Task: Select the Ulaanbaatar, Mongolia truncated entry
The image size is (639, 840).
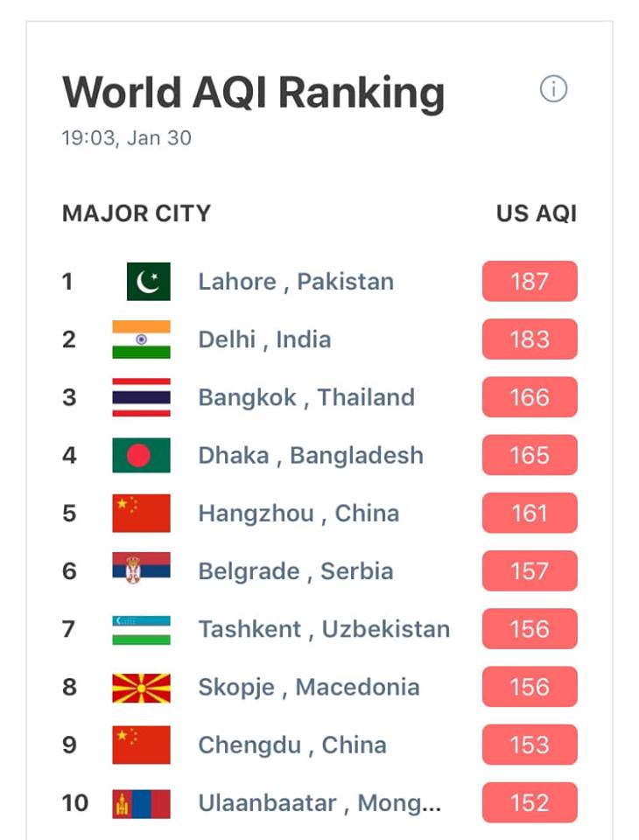Action: tap(319, 803)
